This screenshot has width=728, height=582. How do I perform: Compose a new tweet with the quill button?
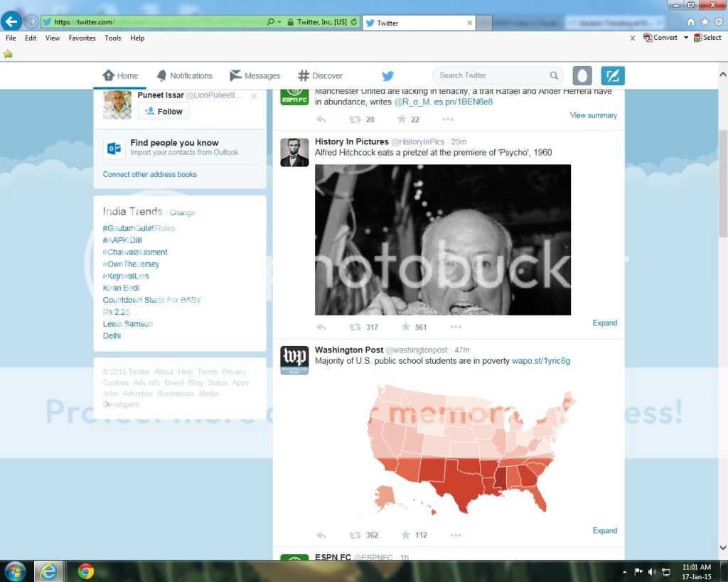pos(613,75)
